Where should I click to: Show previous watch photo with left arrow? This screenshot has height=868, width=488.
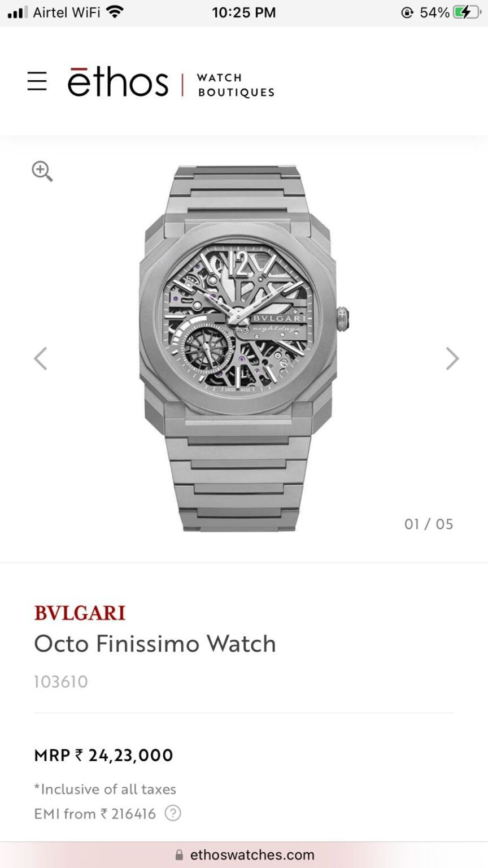40,358
